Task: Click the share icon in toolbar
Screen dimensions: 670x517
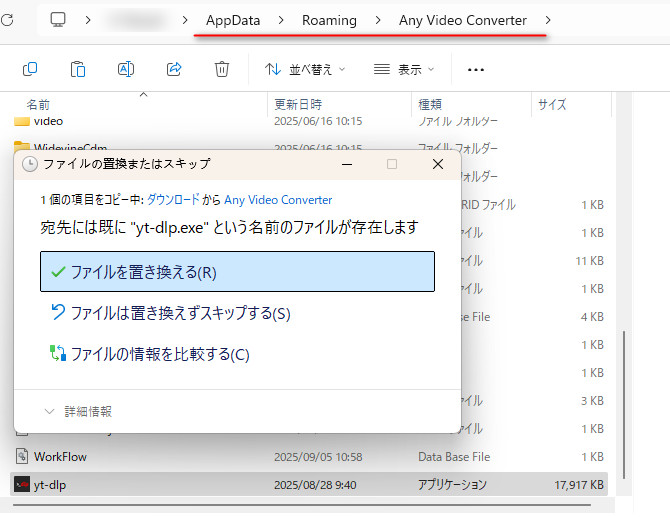Action: click(174, 69)
